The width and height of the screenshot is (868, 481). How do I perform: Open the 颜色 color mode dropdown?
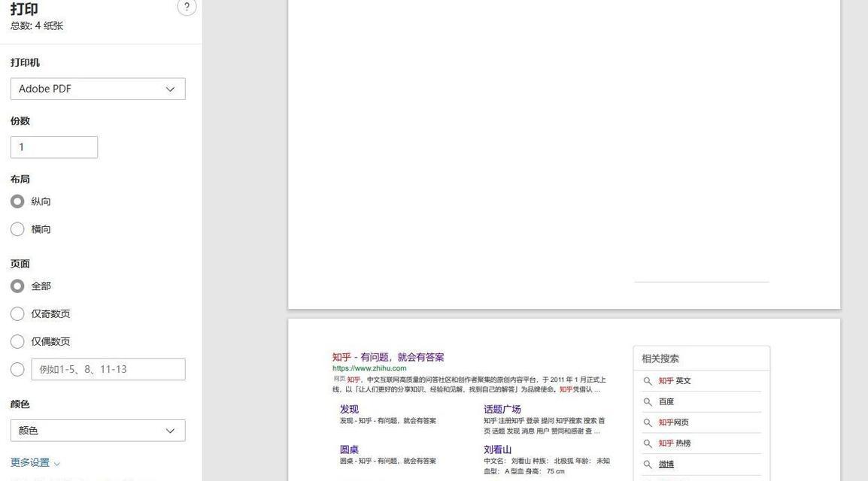click(x=98, y=431)
